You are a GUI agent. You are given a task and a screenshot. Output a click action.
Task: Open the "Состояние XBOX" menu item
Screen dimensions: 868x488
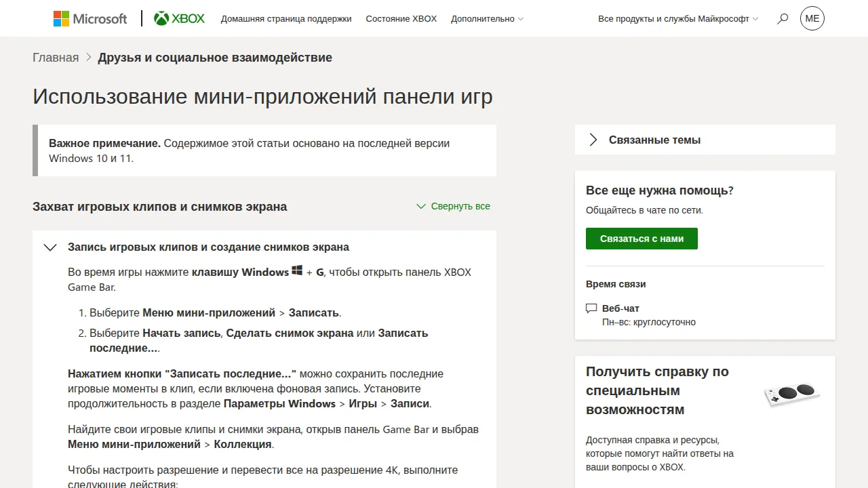(x=401, y=19)
